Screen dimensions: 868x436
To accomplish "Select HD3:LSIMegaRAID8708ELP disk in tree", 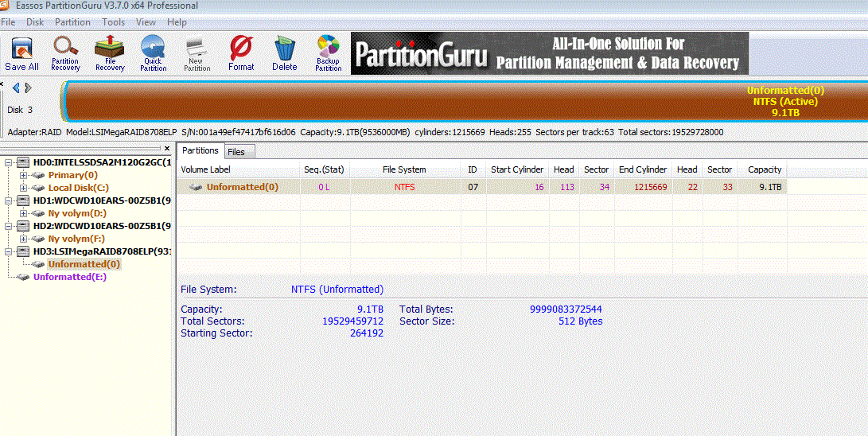I will point(102,251).
